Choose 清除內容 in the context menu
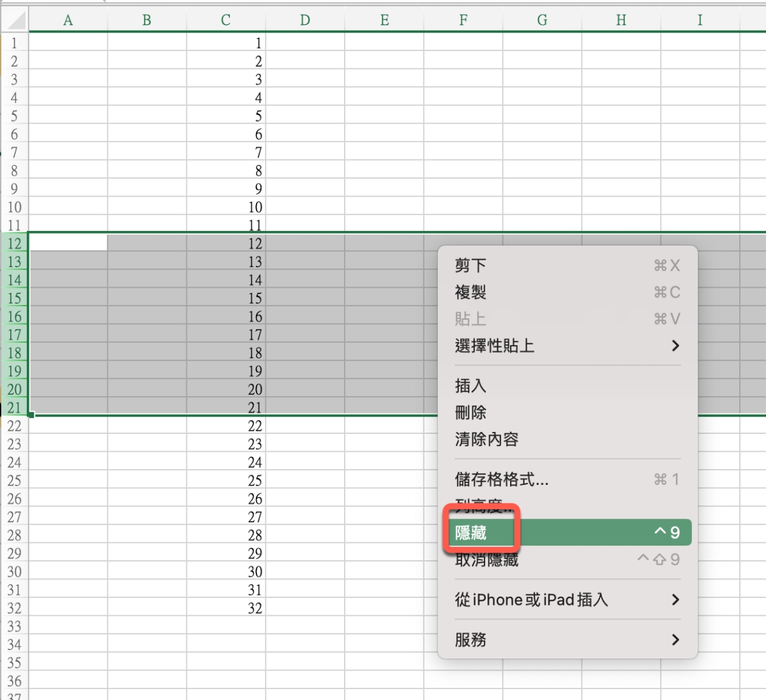Screen dimensions: 766x700 tap(567, 440)
